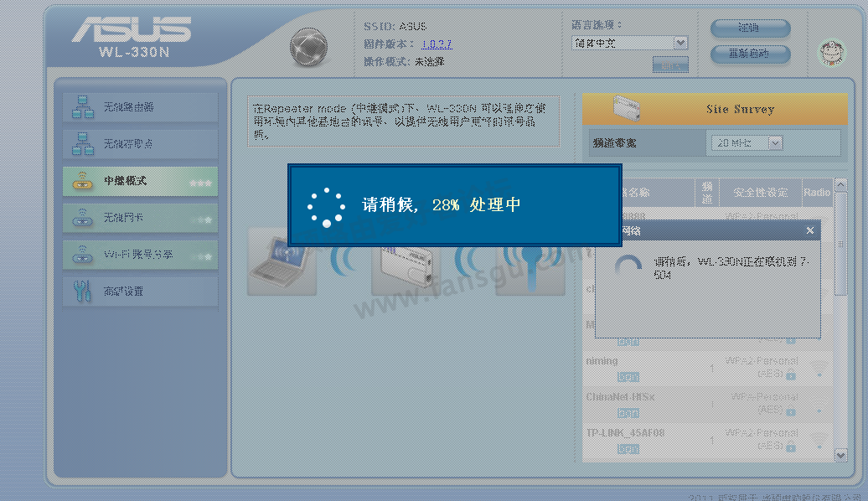Choose the 无线网卡 wireless adapter mode
This screenshot has height=501, width=868.
coord(140,218)
